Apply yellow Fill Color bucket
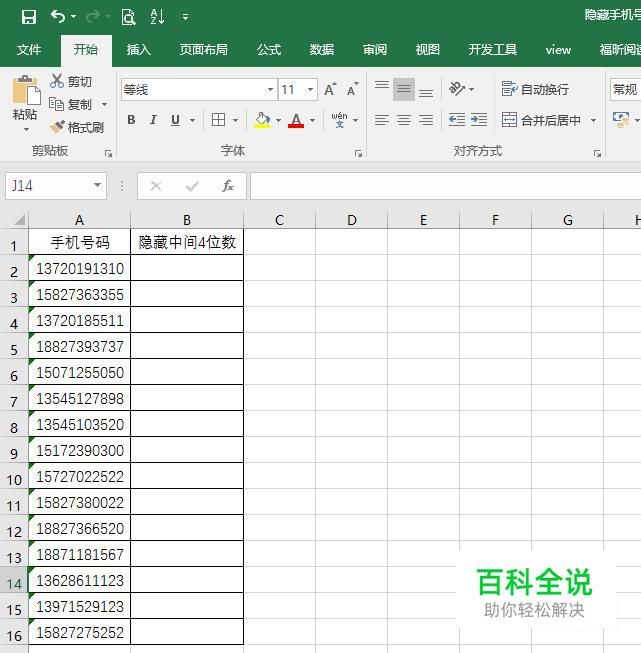The image size is (641, 653). pos(262,120)
